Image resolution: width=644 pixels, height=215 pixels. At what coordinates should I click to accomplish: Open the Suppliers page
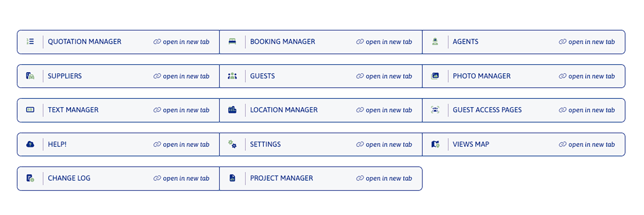pos(65,76)
